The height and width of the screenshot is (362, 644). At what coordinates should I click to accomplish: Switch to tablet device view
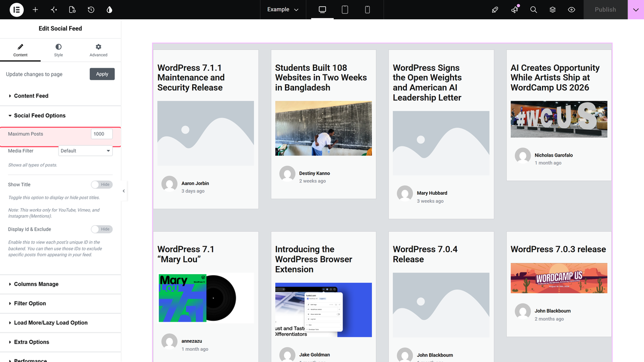(345, 10)
